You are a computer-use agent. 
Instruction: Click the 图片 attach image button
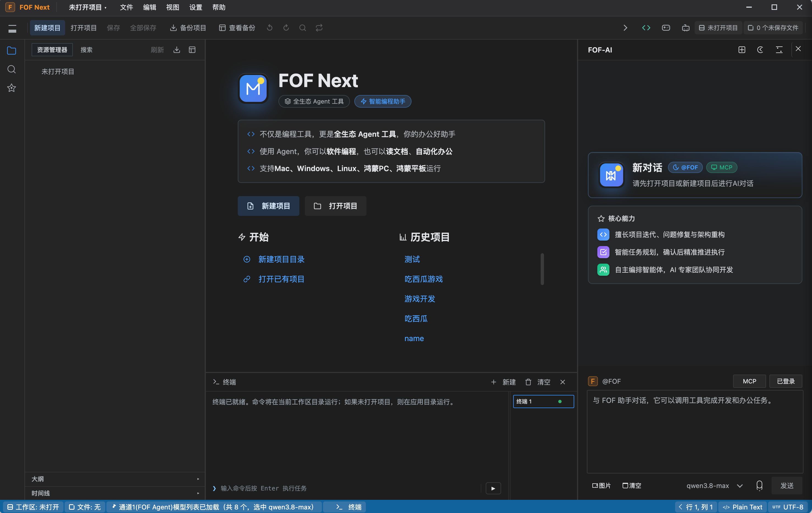(602, 485)
